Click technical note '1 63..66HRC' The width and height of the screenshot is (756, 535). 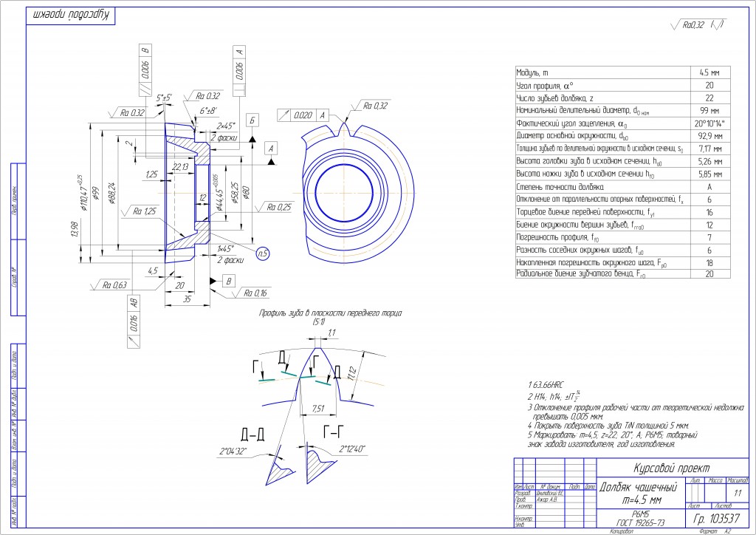coord(546,385)
